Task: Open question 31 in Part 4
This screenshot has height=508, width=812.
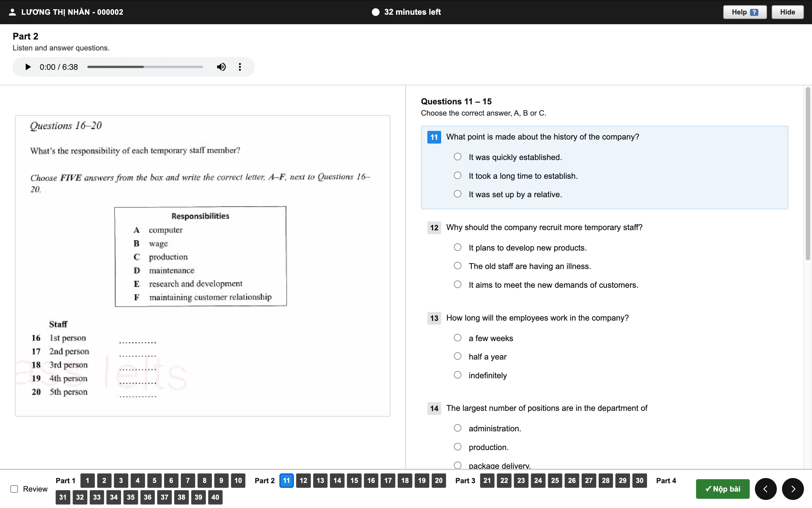Action: tap(63, 497)
